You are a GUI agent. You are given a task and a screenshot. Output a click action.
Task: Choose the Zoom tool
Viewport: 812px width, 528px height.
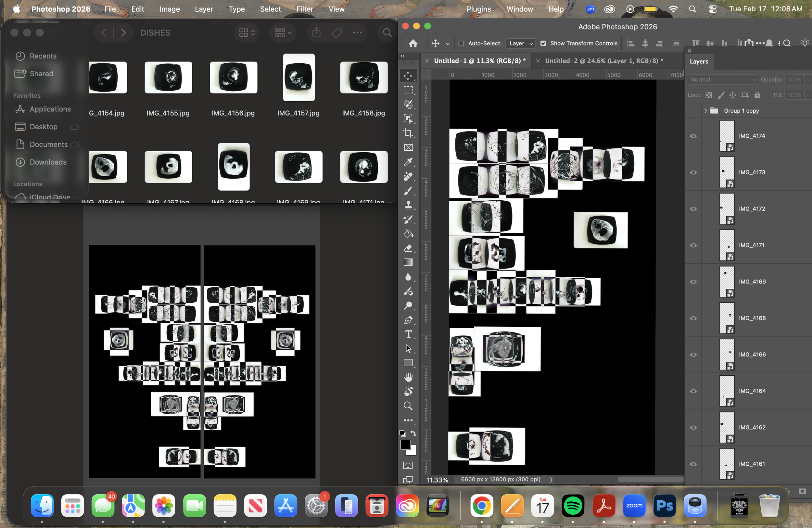(408, 406)
